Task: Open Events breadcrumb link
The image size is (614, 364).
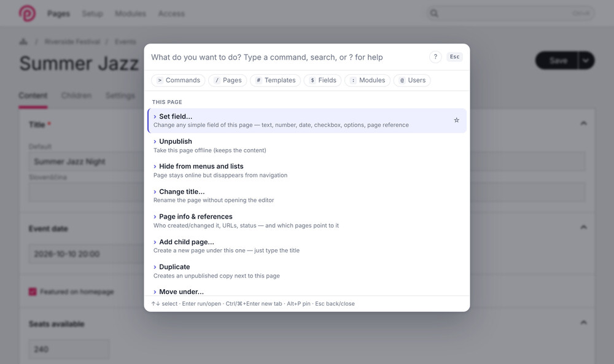Action: click(125, 42)
